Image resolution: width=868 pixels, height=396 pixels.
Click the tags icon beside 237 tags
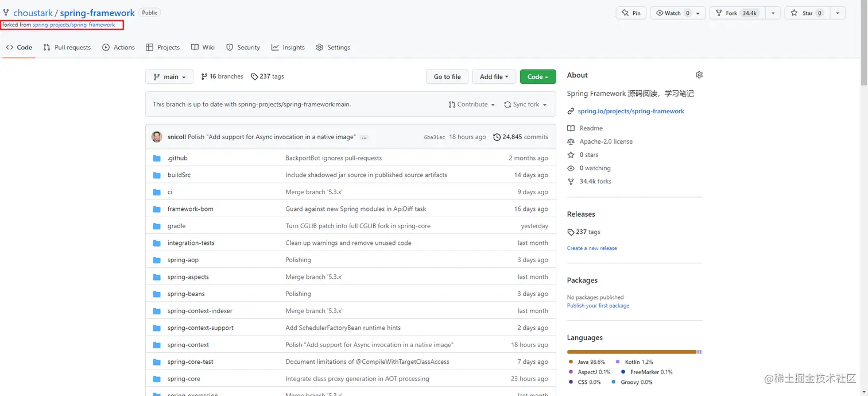coord(255,76)
